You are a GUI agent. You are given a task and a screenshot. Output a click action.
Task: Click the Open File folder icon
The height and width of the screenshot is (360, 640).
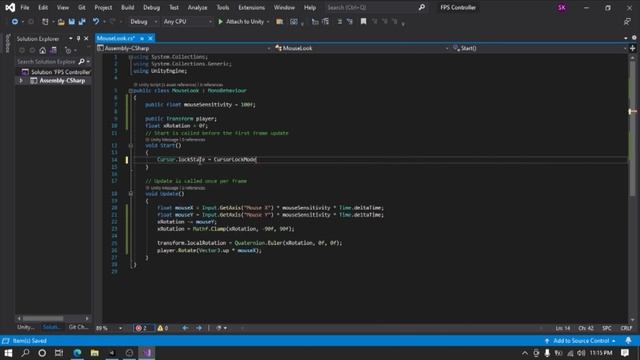tap(61, 22)
